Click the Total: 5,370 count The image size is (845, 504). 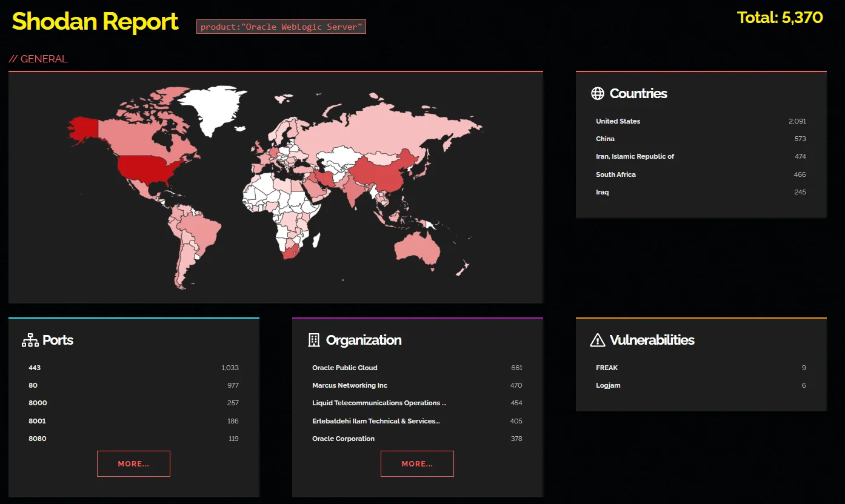click(780, 18)
